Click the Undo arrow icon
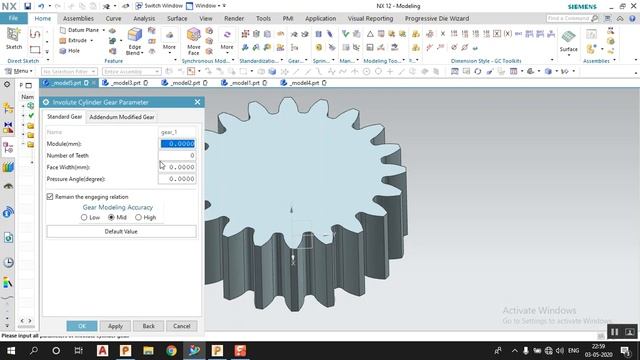This screenshot has width=640, height=360. pyautogui.click(x=41, y=6)
